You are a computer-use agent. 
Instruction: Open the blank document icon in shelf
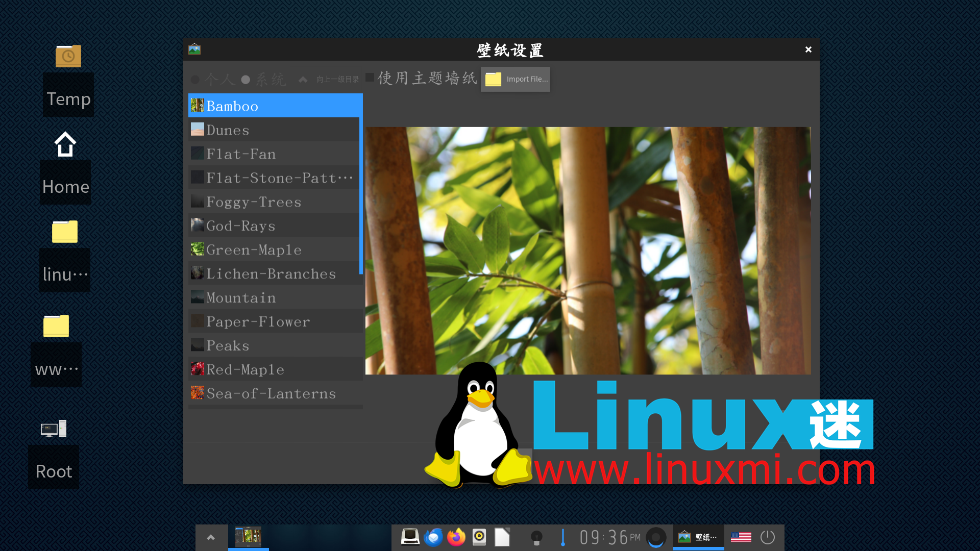click(502, 537)
